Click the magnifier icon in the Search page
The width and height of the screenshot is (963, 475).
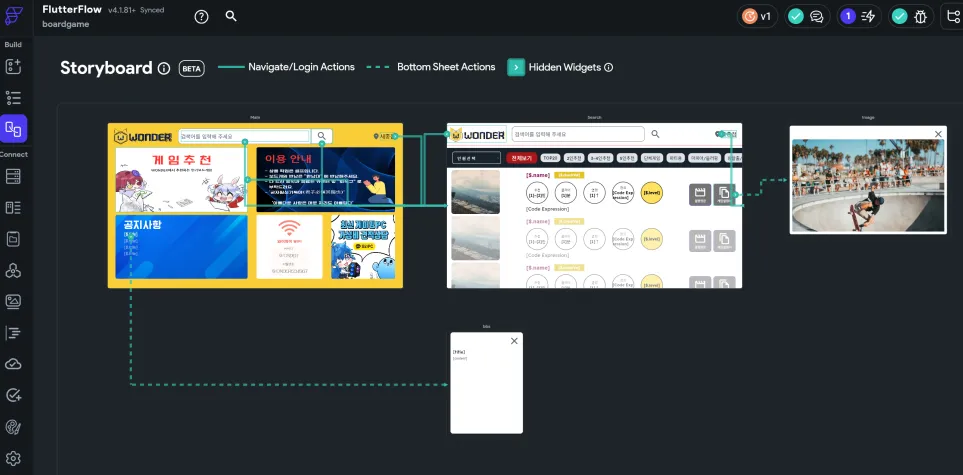coord(655,134)
